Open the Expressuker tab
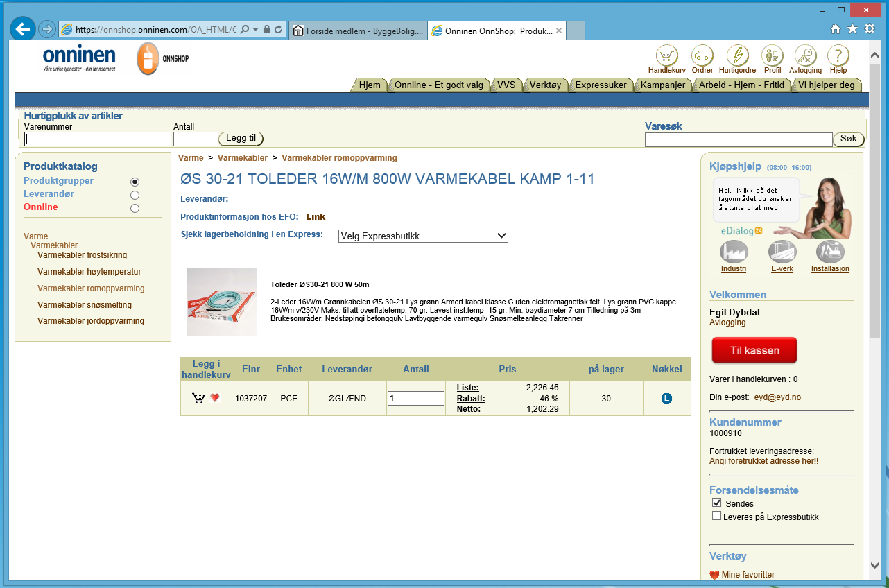 (x=601, y=85)
